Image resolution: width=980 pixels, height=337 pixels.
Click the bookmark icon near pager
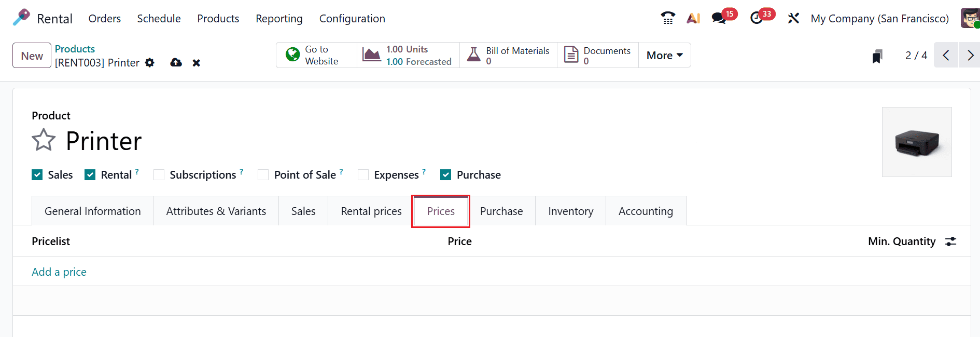pos(877,56)
